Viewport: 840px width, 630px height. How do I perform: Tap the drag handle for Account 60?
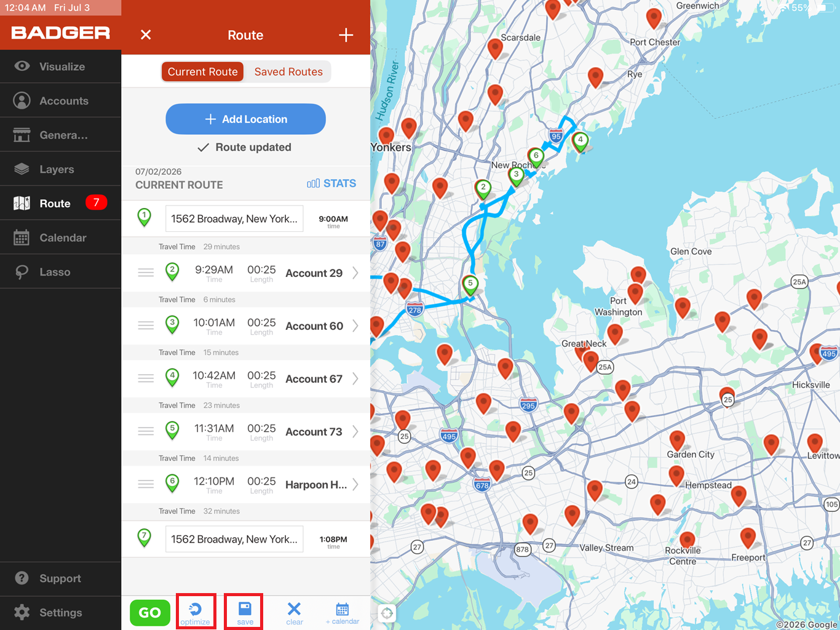146,325
